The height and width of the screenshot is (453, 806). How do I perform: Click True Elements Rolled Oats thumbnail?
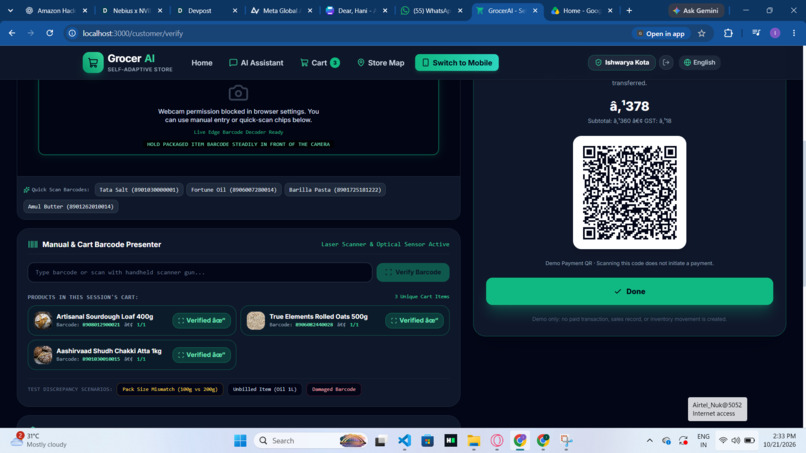click(x=255, y=320)
